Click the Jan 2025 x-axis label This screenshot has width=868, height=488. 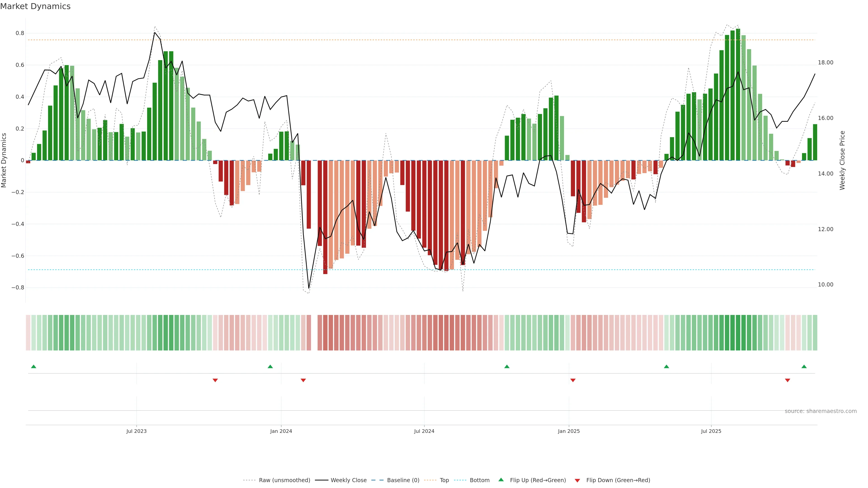coord(569,431)
